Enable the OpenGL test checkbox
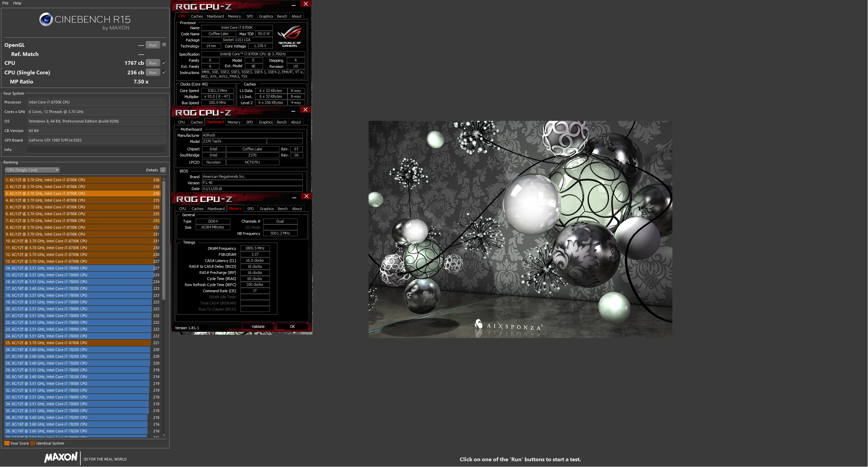The height and width of the screenshot is (467, 868). tap(164, 45)
